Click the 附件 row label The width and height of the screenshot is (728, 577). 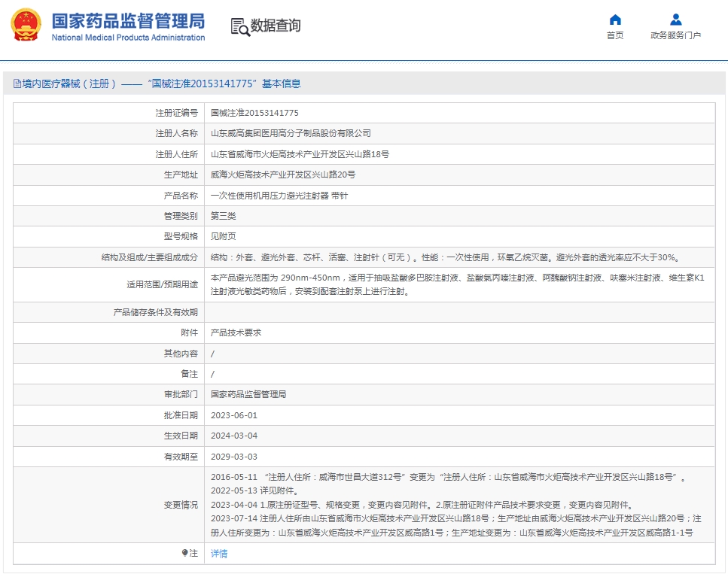(x=190, y=333)
